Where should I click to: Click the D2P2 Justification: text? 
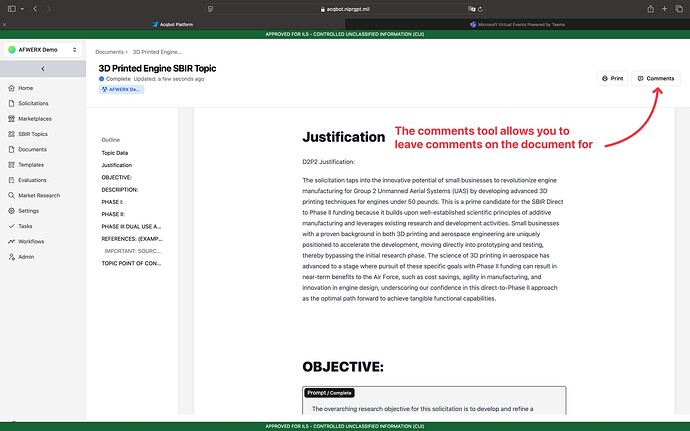(x=328, y=162)
